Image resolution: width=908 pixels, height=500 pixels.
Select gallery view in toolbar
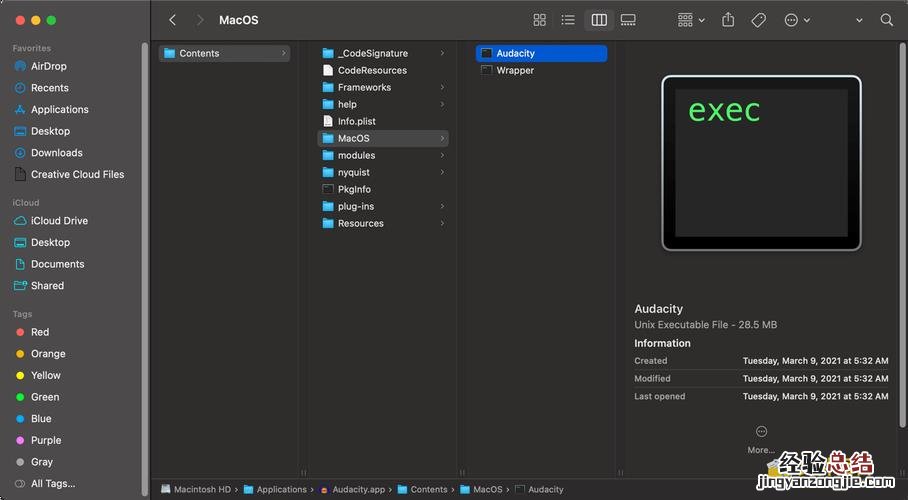point(628,20)
